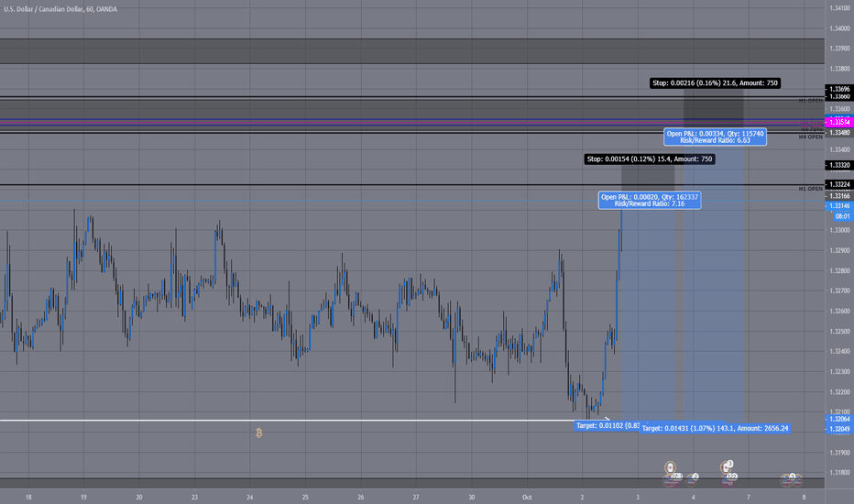
Task: Click the 1.32064 blue price label
Action: point(839,419)
